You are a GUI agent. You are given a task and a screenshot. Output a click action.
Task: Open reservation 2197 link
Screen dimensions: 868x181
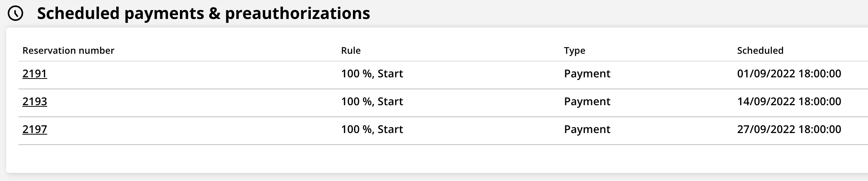[x=35, y=130]
